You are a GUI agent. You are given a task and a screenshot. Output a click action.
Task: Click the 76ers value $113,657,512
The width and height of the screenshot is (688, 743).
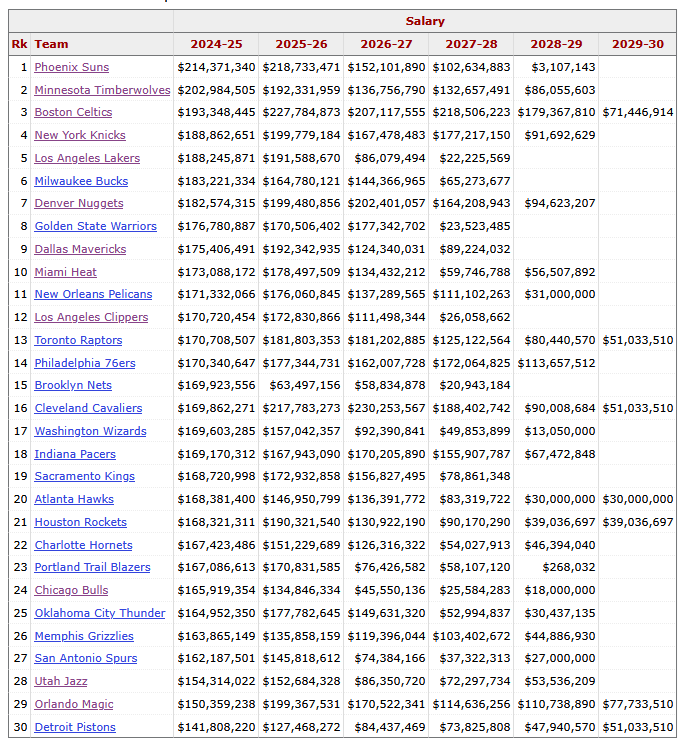(556, 363)
